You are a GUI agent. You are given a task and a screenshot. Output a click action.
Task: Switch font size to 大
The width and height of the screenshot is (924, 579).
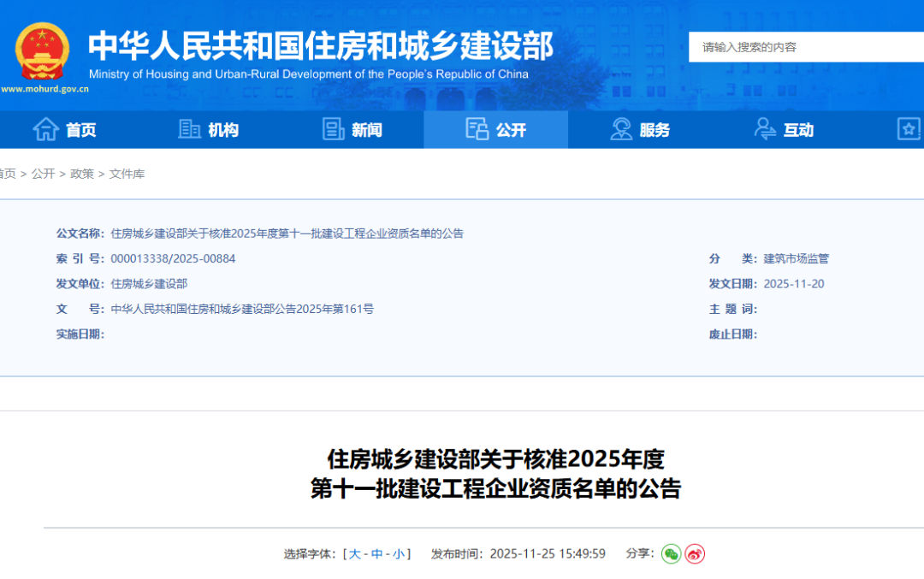[354, 553]
